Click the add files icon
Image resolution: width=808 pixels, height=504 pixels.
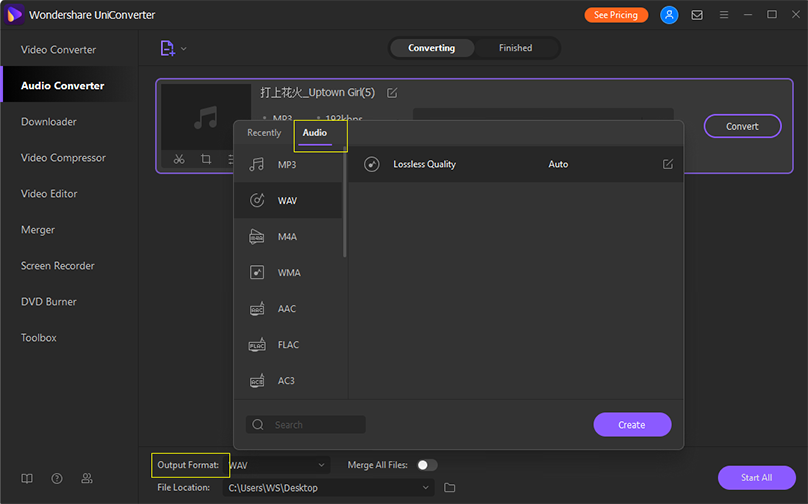click(167, 48)
